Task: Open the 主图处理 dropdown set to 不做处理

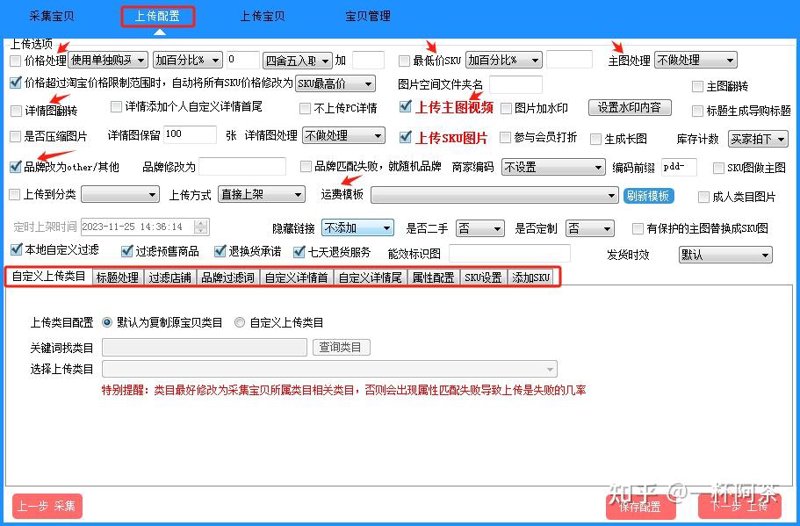Action: [695, 60]
